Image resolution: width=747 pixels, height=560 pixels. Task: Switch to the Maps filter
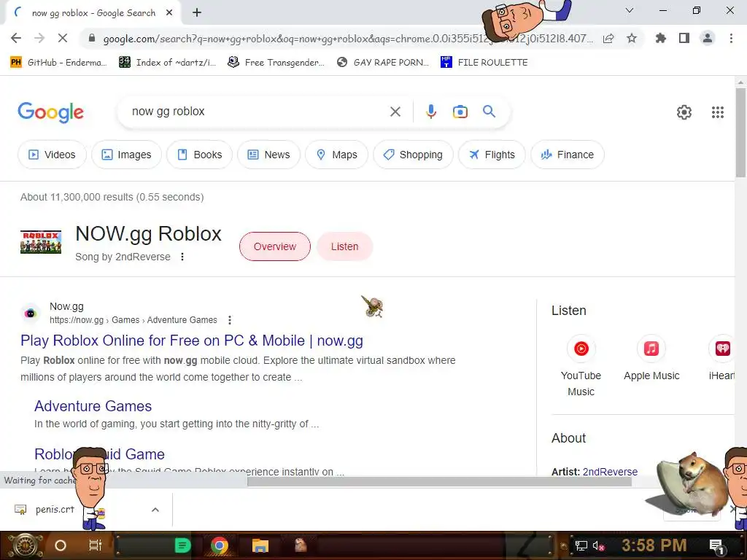(337, 155)
